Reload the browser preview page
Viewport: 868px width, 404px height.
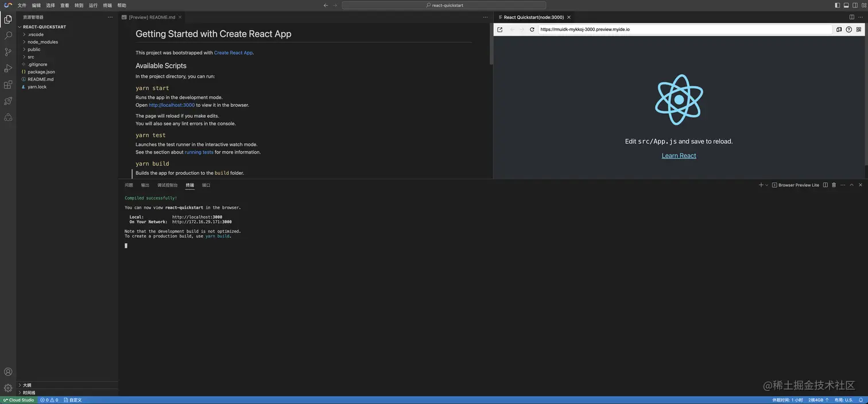click(532, 29)
